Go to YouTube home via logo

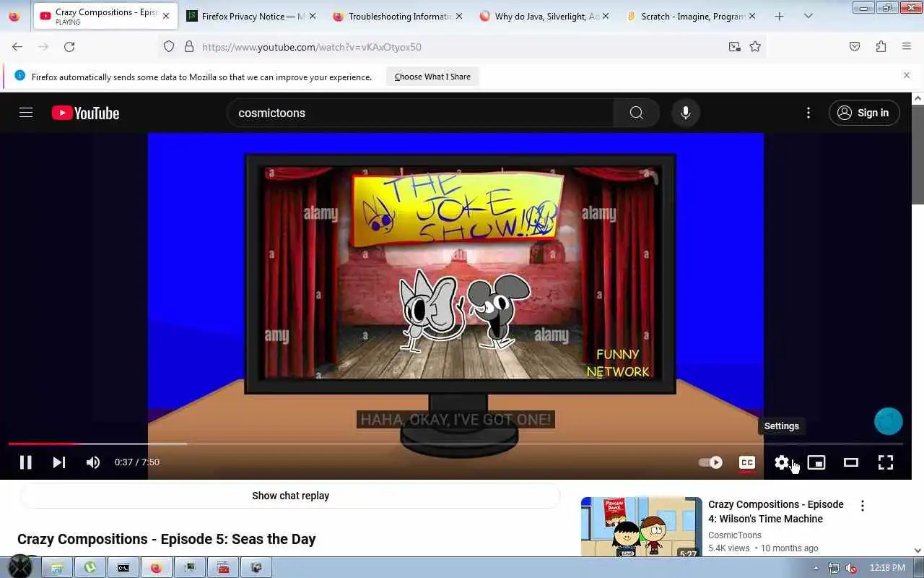point(85,113)
